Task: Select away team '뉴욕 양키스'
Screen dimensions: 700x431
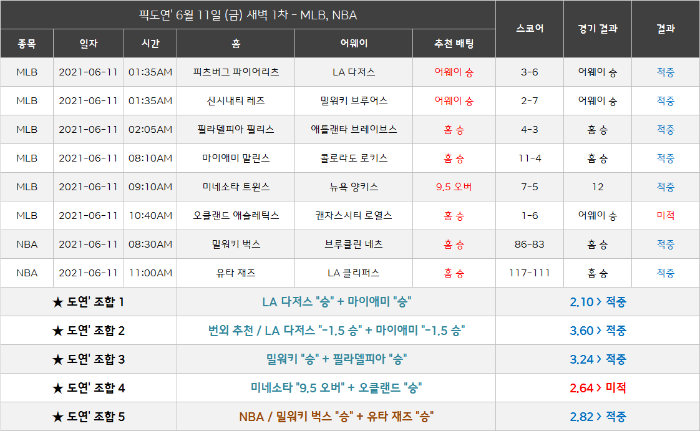Action: pyautogui.click(x=354, y=187)
